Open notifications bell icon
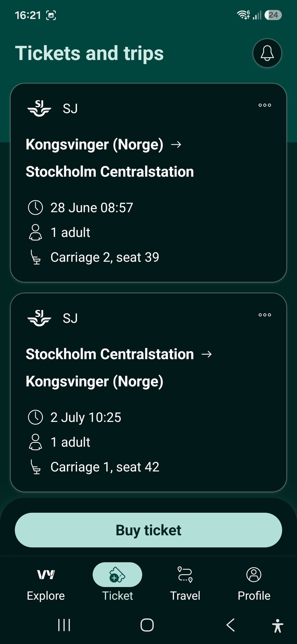 (267, 53)
